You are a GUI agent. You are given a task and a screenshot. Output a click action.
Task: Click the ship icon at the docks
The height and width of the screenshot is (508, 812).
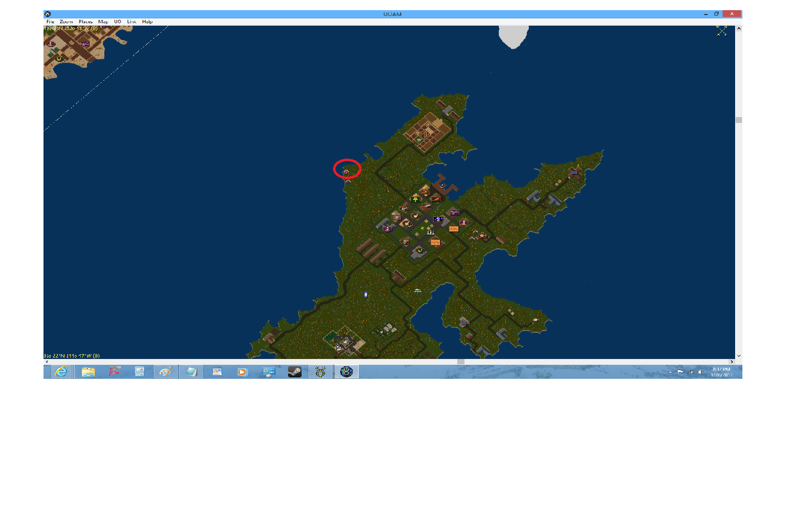[442, 185]
